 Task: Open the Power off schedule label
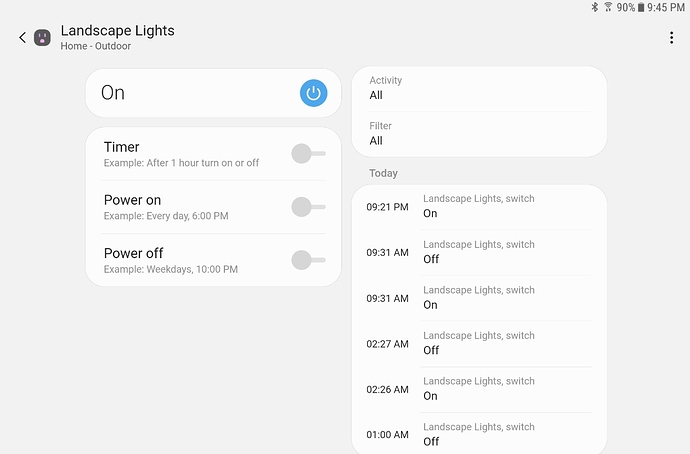133,253
